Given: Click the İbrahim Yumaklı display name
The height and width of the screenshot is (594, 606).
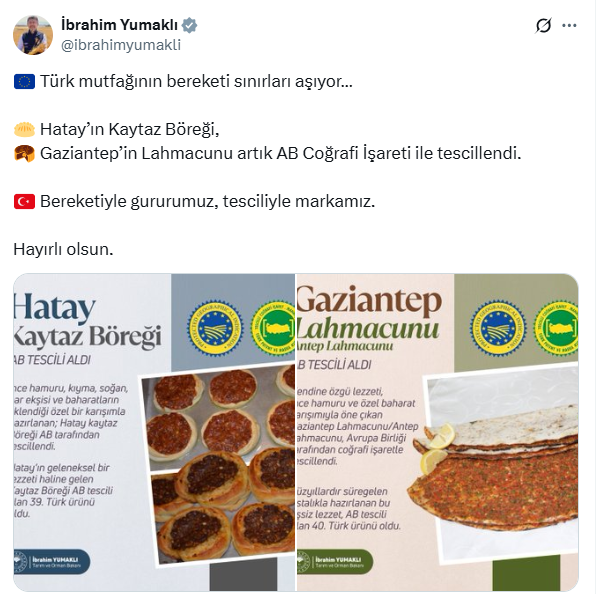Looking at the screenshot, I should point(119,25).
